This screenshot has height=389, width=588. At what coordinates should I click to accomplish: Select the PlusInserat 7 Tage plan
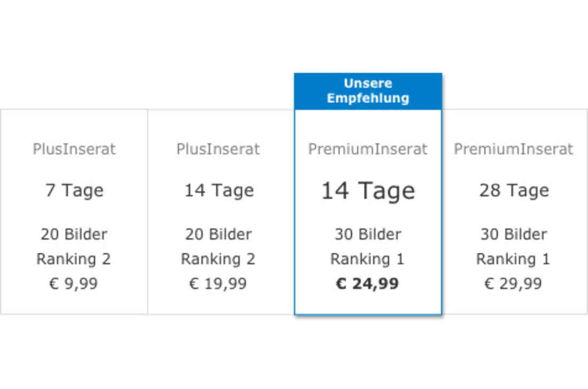click(x=74, y=212)
